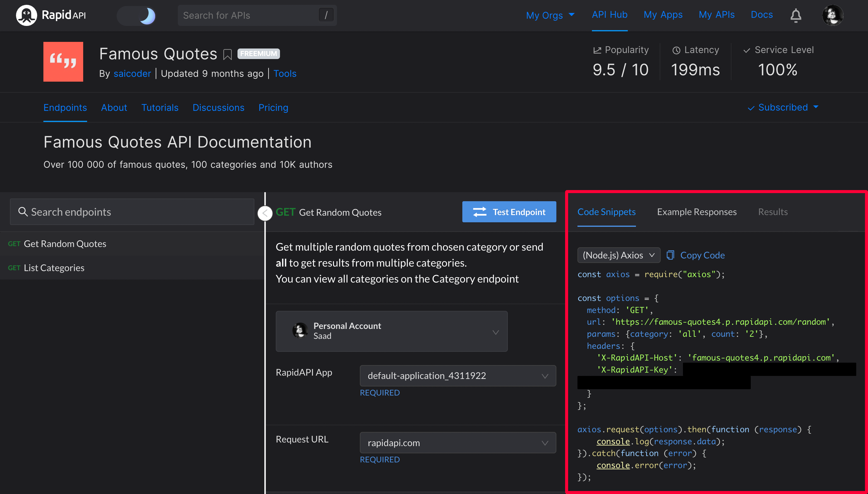The image size is (868, 494).
Task: Open the notifications bell
Action: pos(795,16)
